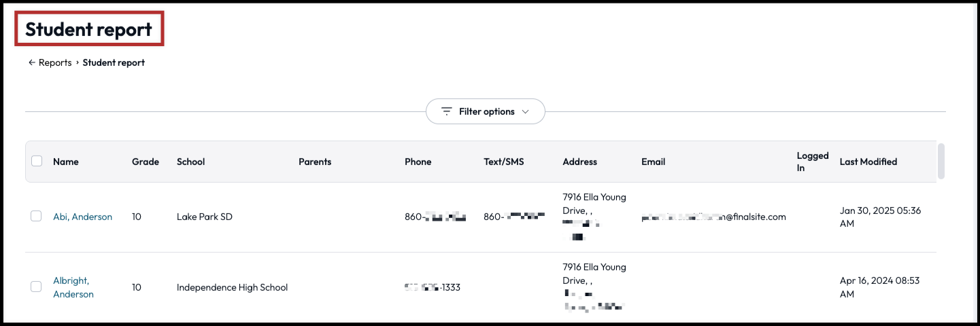Sort by the Name column header
Image resolution: width=980 pixels, height=326 pixels.
point(66,162)
